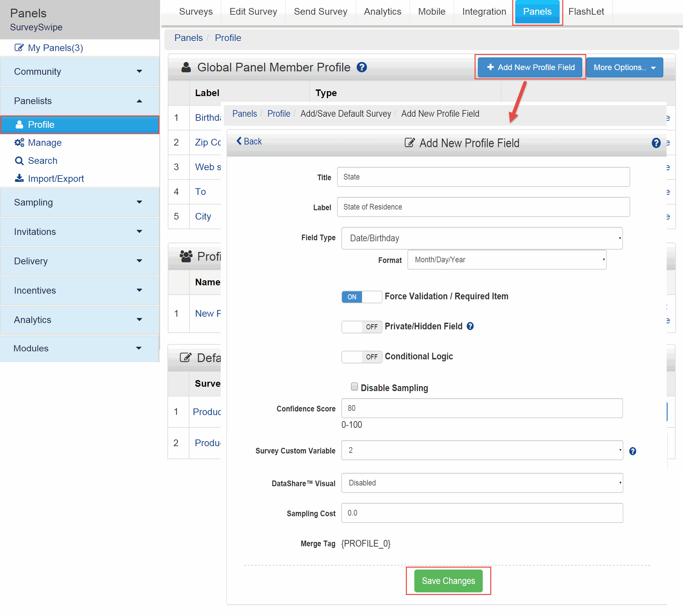Click the Search magnifier icon in sidebar
The width and height of the screenshot is (683, 616).
pos(19,161)
